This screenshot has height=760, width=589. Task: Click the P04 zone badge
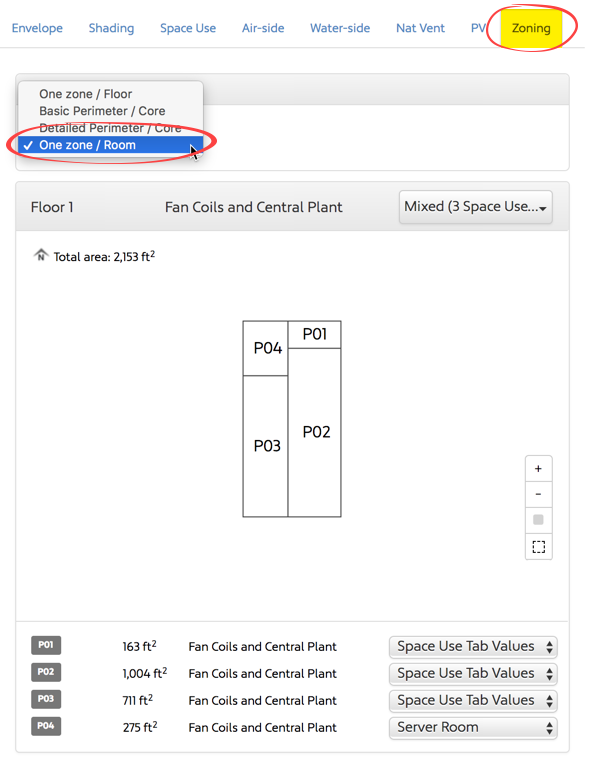(46, 726)
